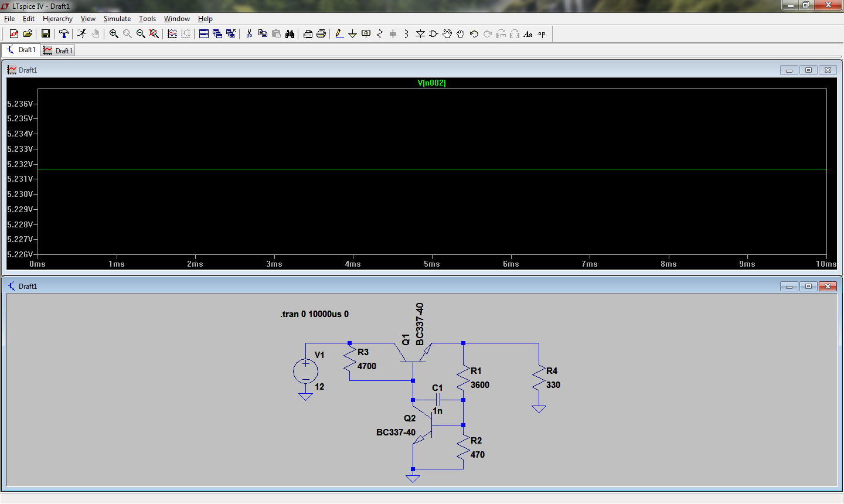Tile windows horizontally using toolbar icon

(x=204, y=34)
